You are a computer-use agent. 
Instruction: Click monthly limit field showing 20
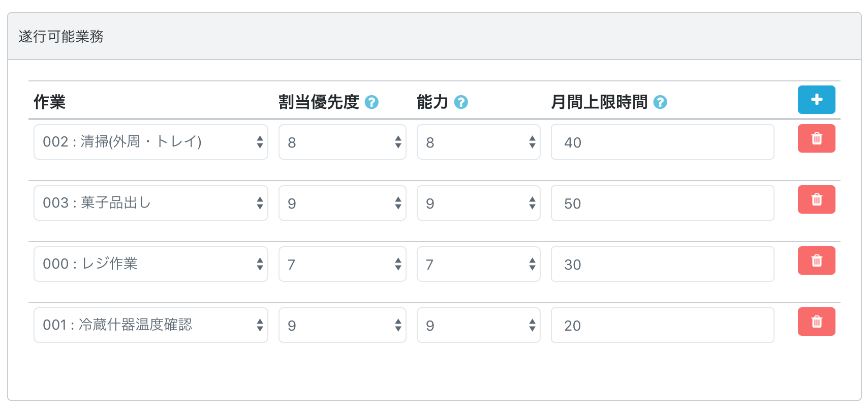point(663,325)
